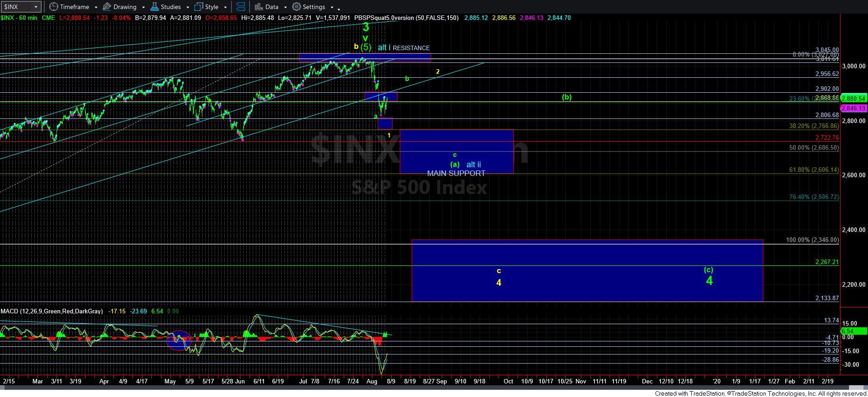Screen dimensions: 868x397
Task: Click the '2,133.87' level label
Action: click(x=827, y=298)
